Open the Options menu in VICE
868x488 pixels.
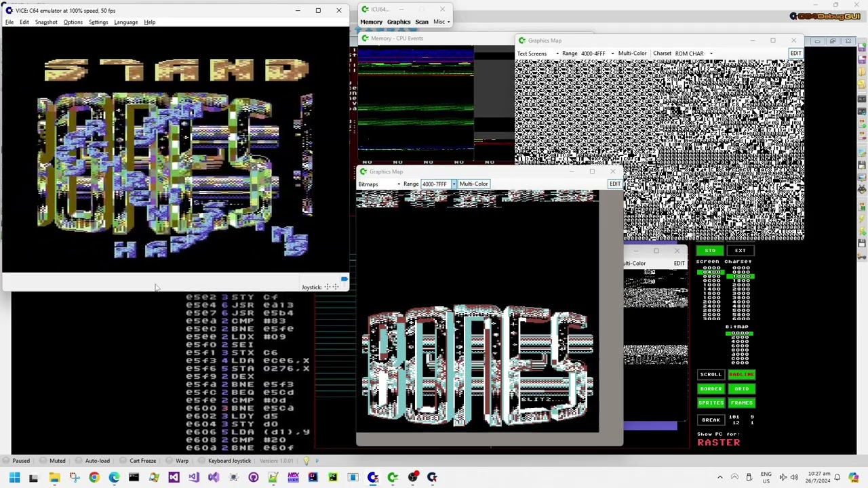[x=73, y=22]
